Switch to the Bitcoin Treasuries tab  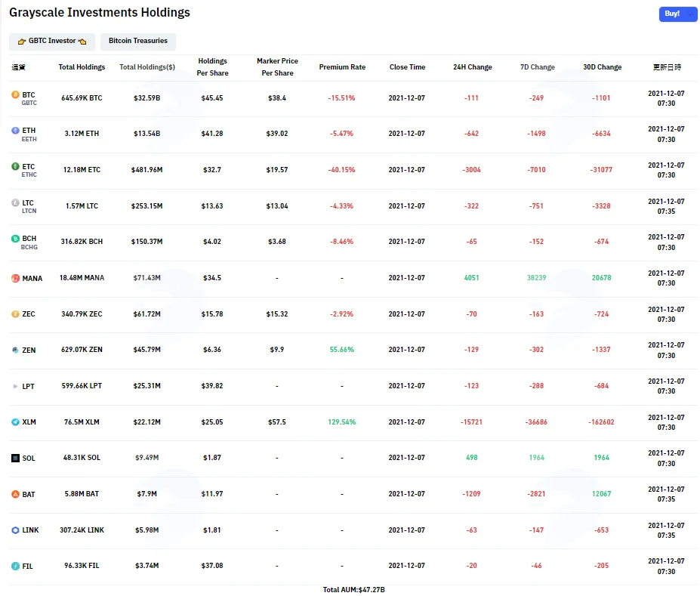pos(138,41)
